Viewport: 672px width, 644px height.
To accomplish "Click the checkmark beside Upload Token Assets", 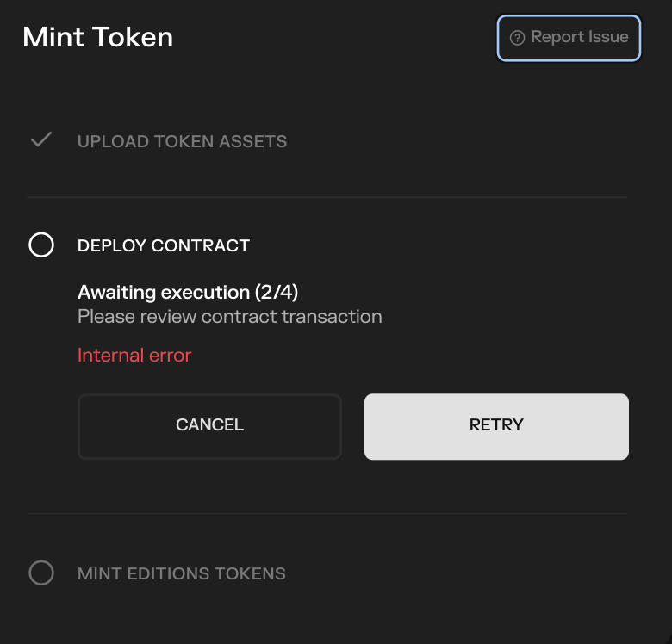I will pyautogui.click(x=41, y=139).
